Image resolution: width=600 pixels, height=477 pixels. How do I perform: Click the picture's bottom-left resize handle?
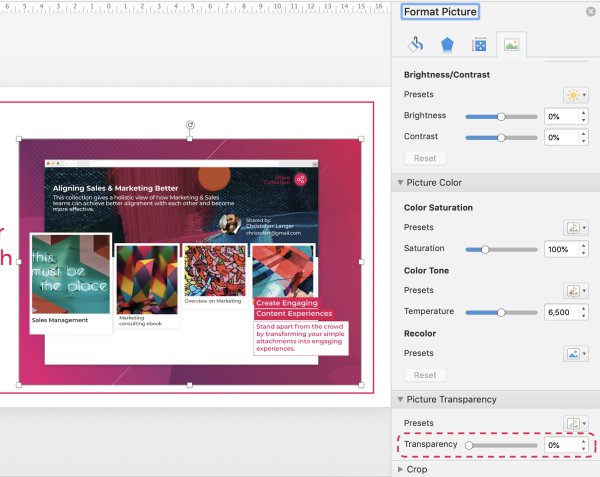click(x=19, y=385)
